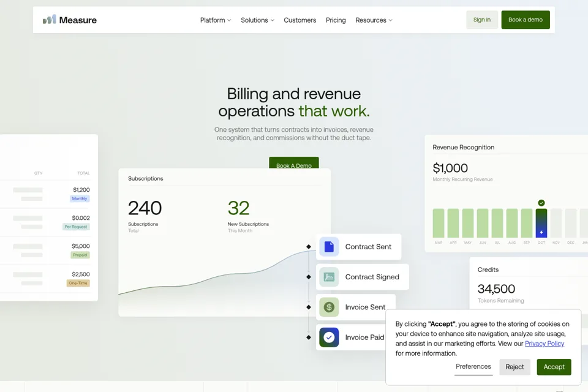The height and width of the screenshot is (392, 588).
Task: Click the $1,000 monthly recurring revenue
Action: click(x=450, y=168)
